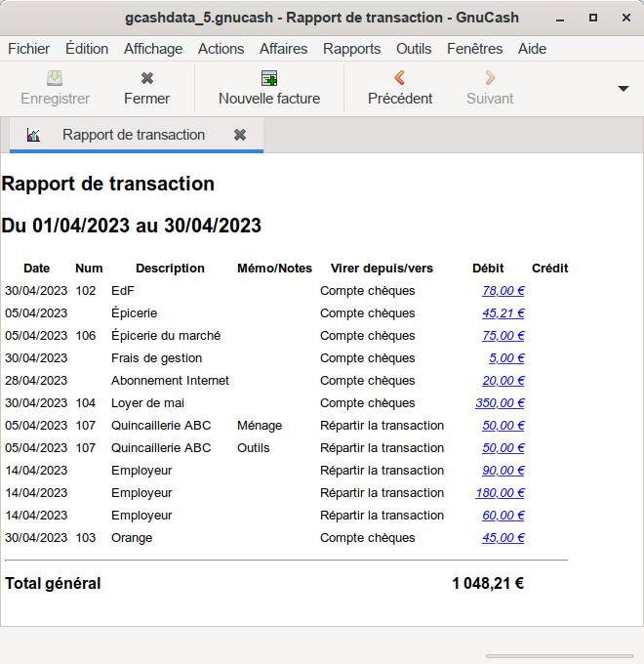The height and width of the screenshot is (664, 644).
Task: Open the window menu in title bar
Action: pyautogui.click(x=17, y=18)
